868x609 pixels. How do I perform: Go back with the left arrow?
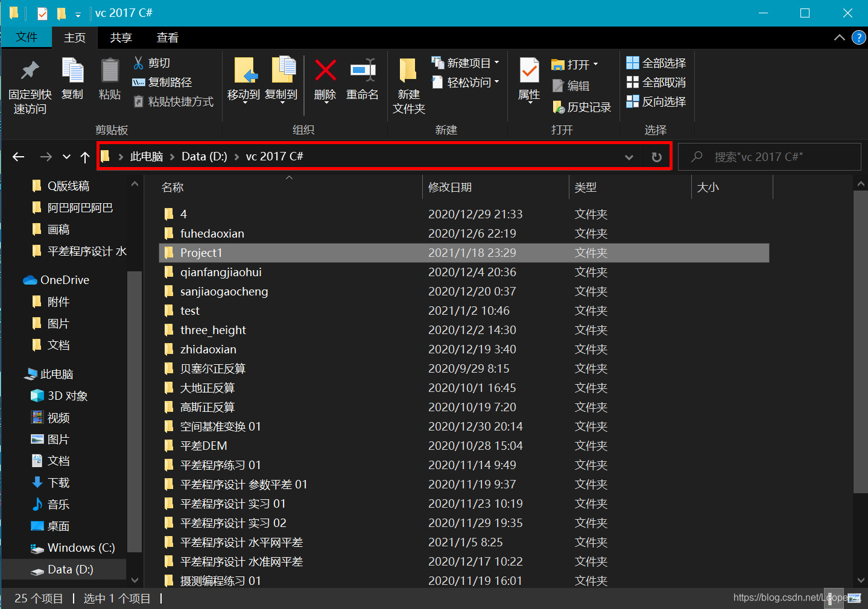tap(19, 157)
